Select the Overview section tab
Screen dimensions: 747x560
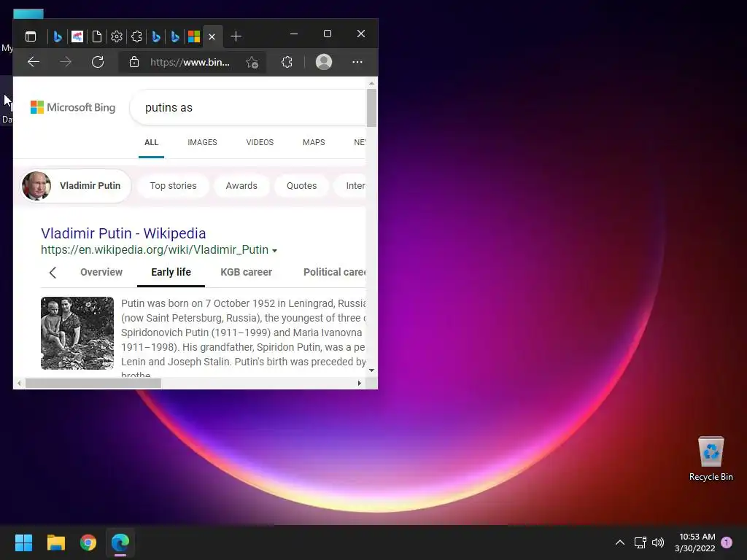101,272
